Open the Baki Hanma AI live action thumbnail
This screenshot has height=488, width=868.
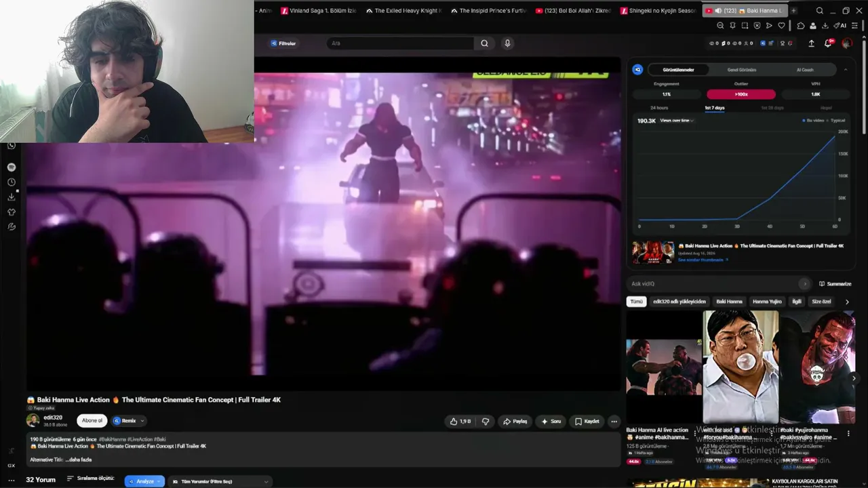pyautogui.click(x=664, y=367)
